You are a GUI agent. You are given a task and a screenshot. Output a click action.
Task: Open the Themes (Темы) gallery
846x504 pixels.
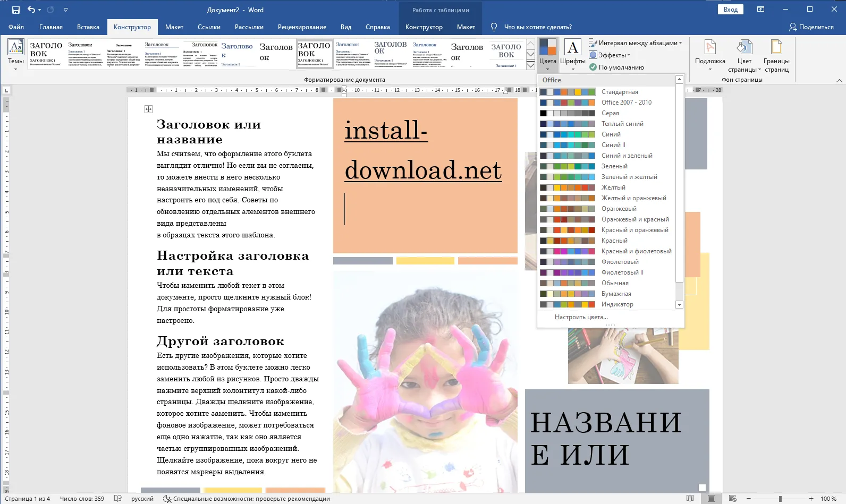(x=16, y=54)
